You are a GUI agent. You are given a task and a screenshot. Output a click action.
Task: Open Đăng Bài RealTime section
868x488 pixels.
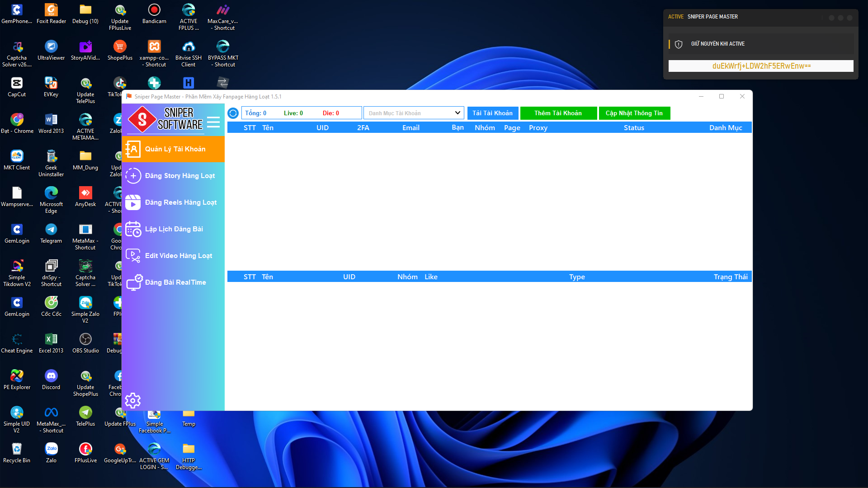click(173, 282)
